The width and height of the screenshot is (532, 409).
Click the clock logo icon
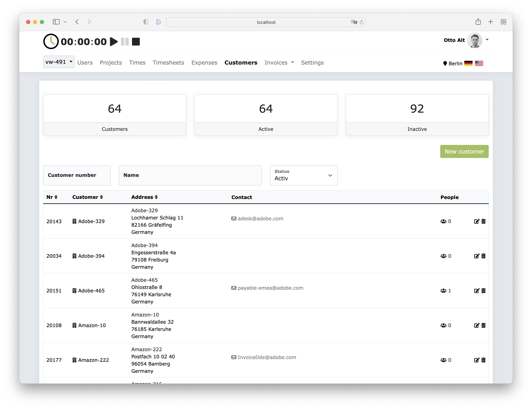(51, 41)
